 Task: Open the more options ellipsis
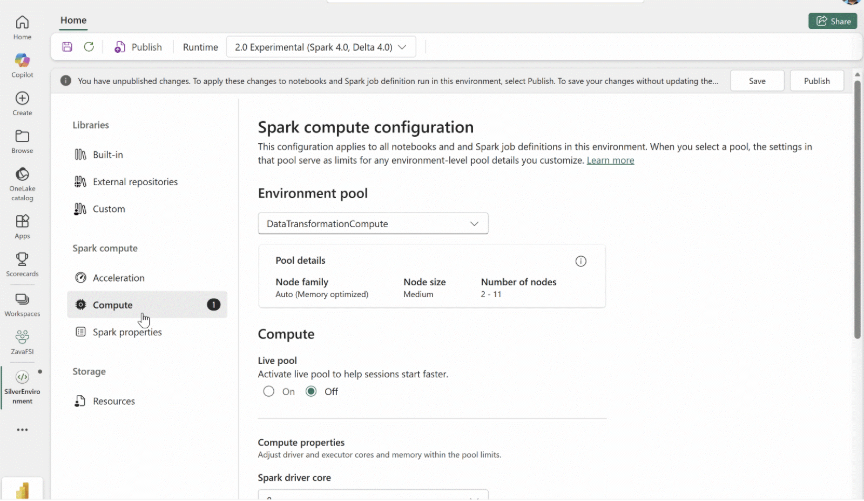pyautogui.click(x=22, y=430)
